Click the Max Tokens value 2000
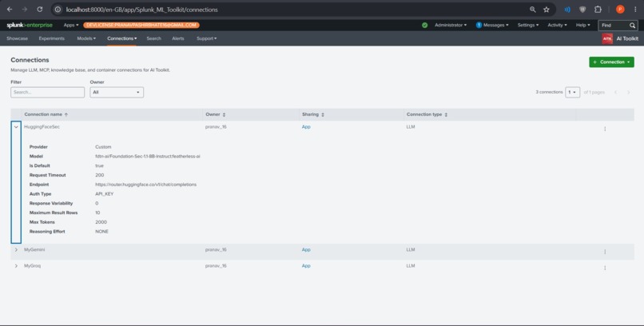Viewport: 644px width, 326px height. coord(101,222)
